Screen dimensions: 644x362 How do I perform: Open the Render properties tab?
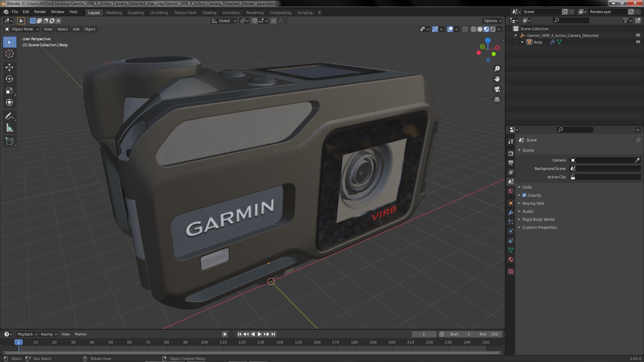click(511, 153)
